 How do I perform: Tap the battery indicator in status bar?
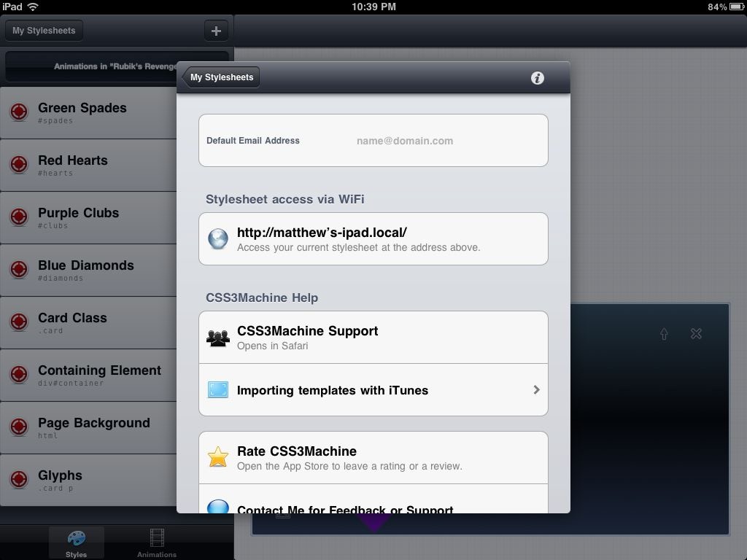click(737, 7)
